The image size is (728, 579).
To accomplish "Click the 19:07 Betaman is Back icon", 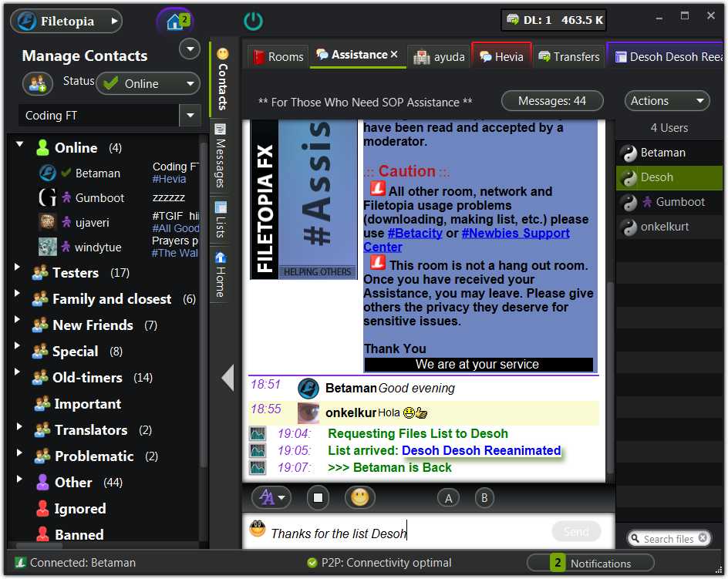I will click(258, 467).
